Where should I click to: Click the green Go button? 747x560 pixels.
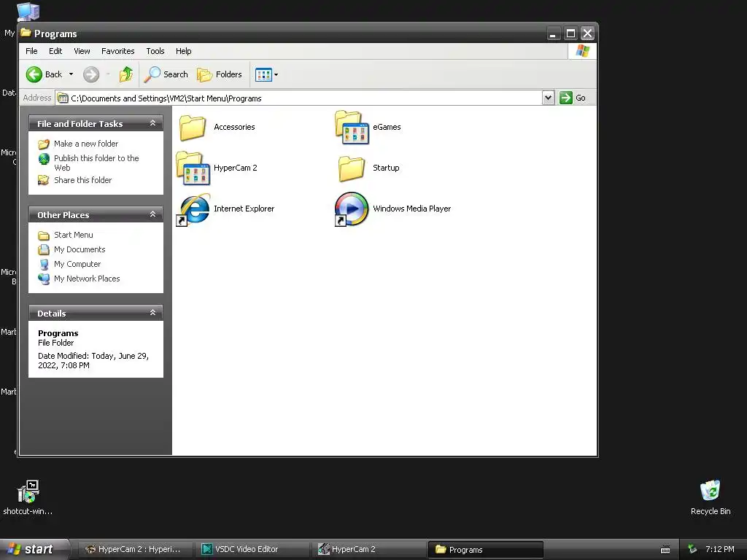[573, 98]
